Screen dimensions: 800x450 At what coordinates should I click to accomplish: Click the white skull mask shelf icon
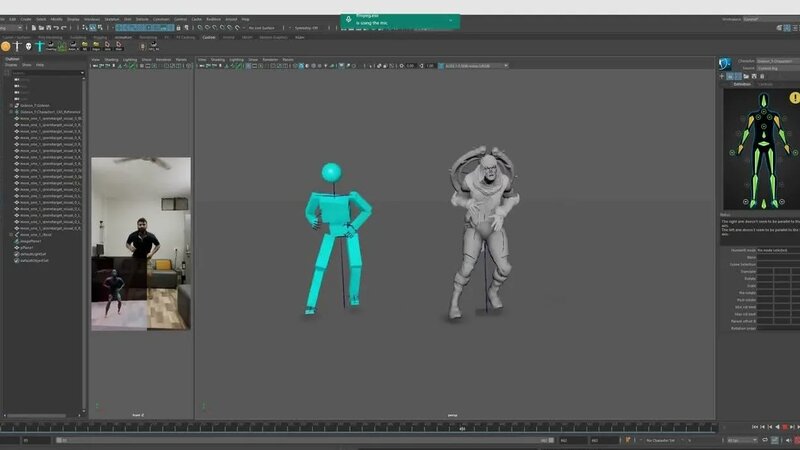click(x=29, y=46)
